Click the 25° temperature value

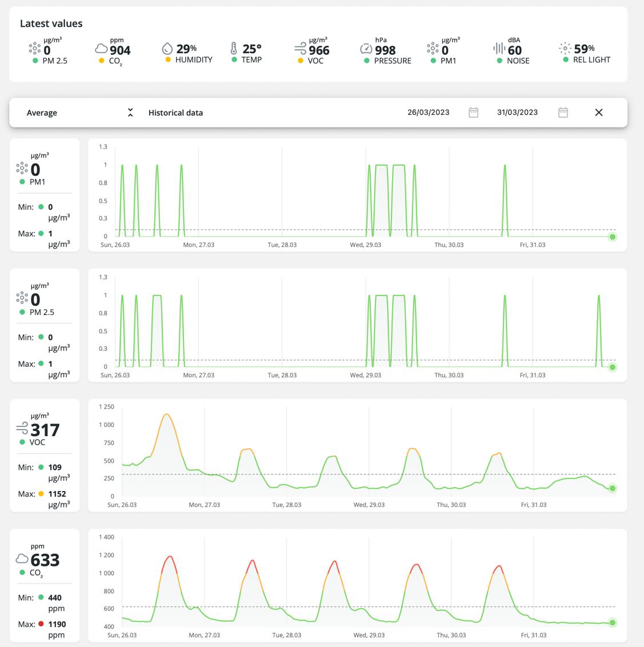(252, 49)
